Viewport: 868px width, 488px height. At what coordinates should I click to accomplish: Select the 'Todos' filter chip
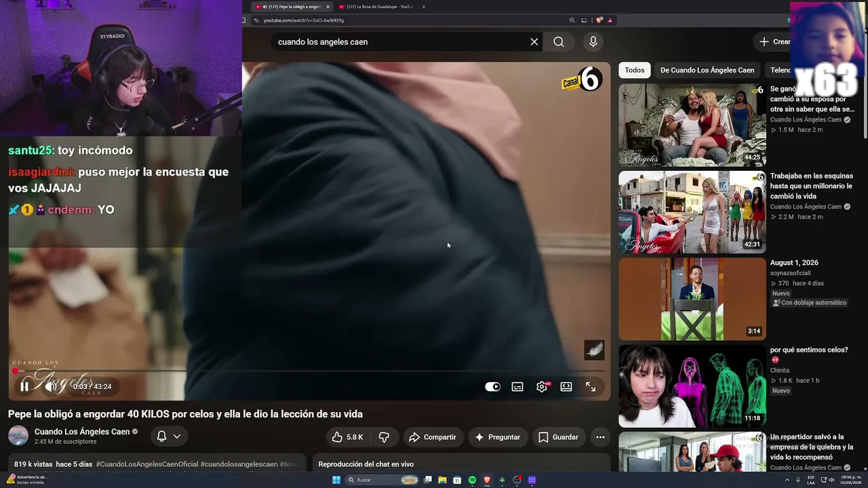pyautogui.click(x=635, y=70)
